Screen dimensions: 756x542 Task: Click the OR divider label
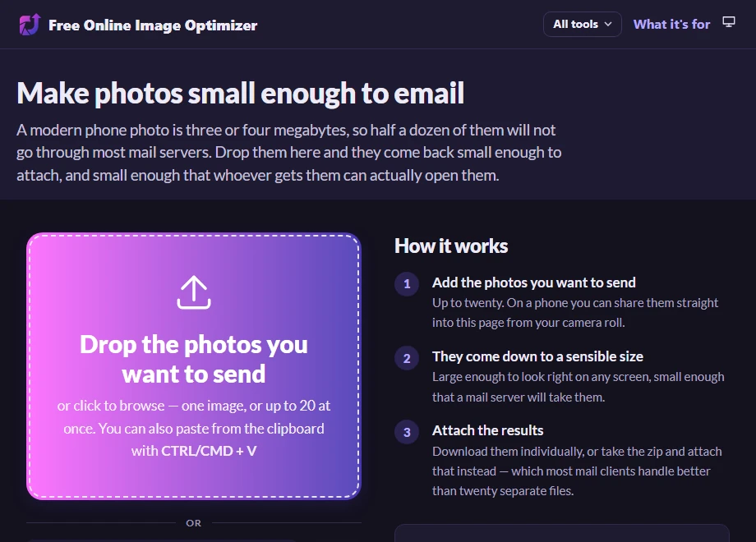point(194,523)
